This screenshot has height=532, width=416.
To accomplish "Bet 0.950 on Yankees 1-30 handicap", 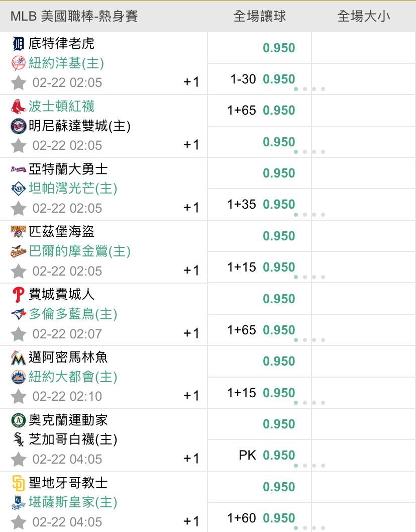I will tap(279, 79).
